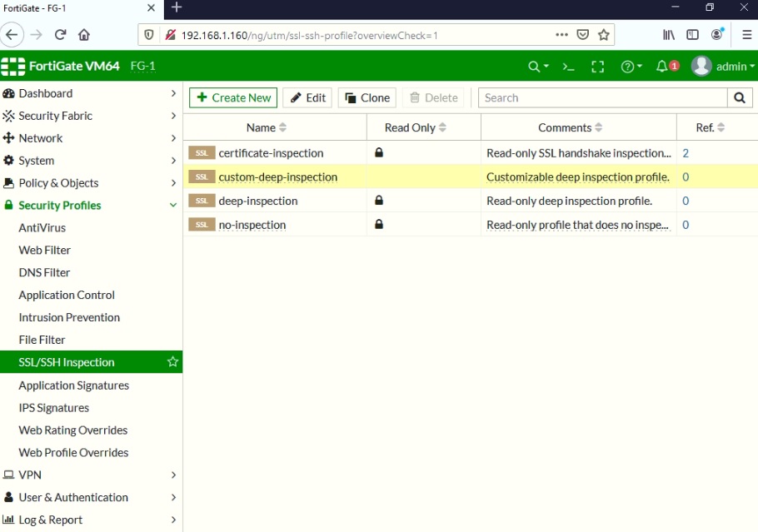Open the CLI console icon
Viewport: 758px width, 532px height.
click(568, 66)
